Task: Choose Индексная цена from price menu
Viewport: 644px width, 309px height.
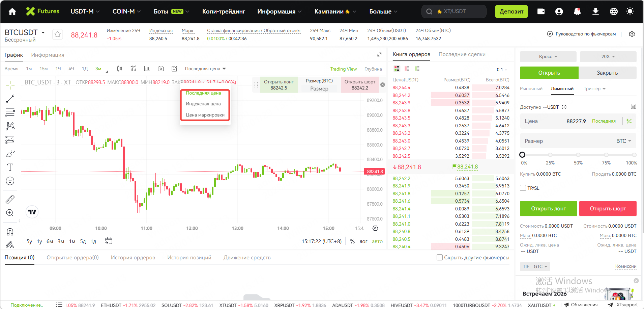Action: pyautogui.click(x=203, y=104)
